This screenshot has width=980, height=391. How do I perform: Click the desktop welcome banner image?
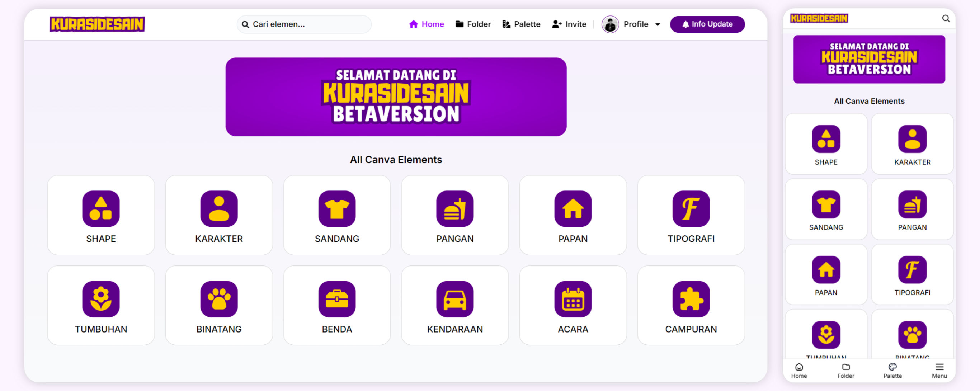coord(396,96)
